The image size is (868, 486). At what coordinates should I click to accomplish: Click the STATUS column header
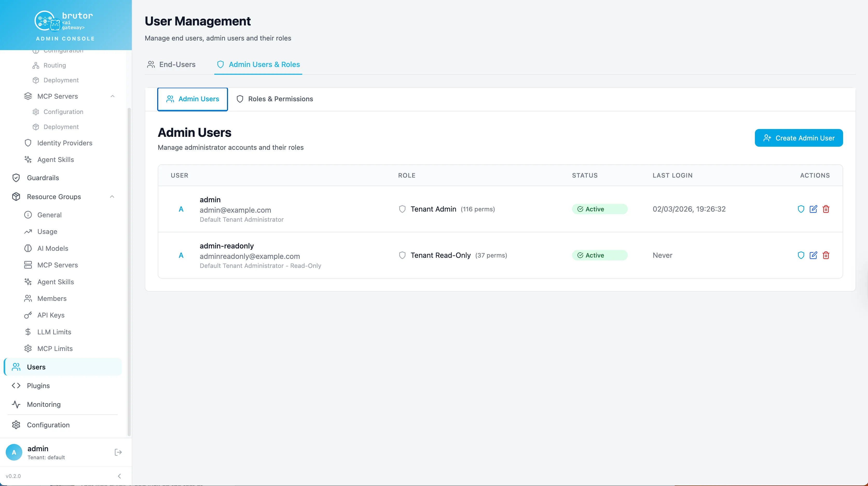coord(585,176)
